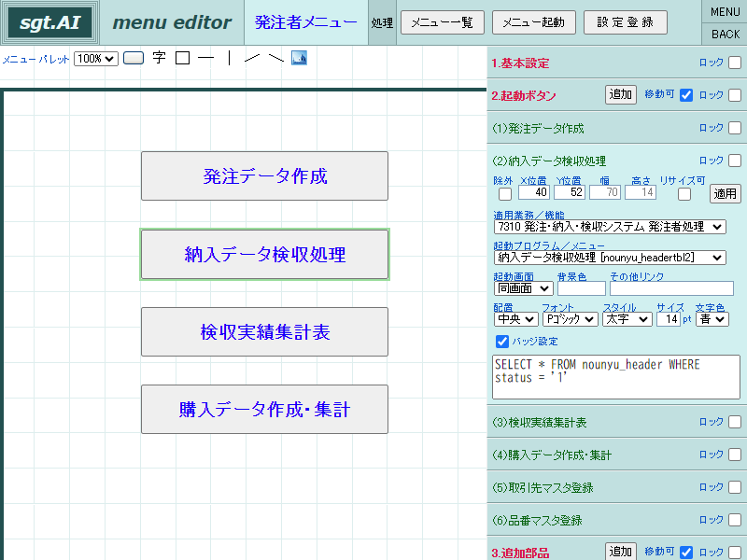Expand the (5)取引先マスタ登録 item

click(543, 488)
